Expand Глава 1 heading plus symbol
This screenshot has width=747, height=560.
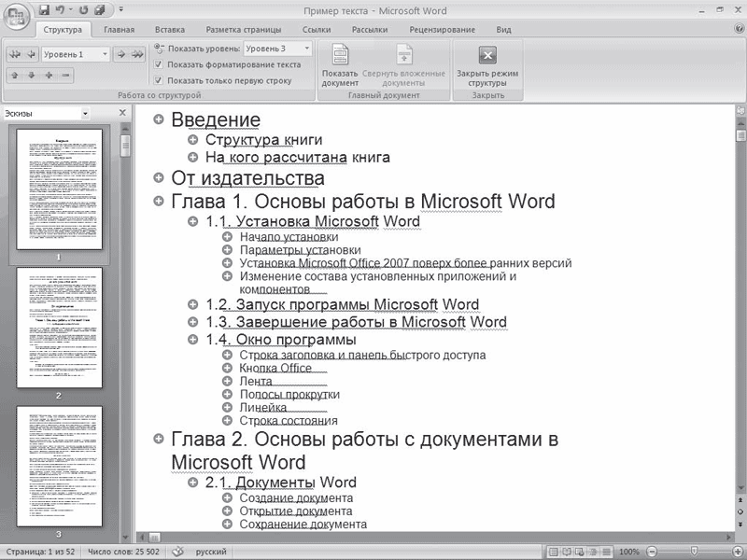159,201
